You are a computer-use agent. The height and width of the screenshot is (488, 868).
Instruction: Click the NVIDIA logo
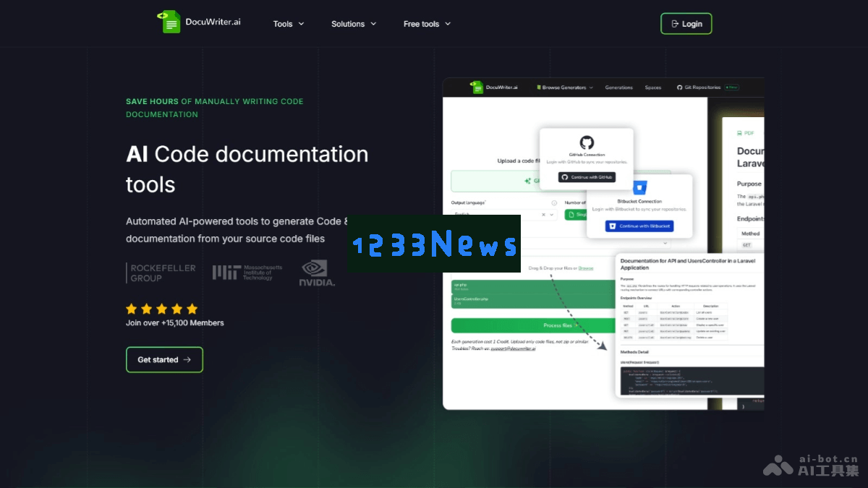coord(317,273)
